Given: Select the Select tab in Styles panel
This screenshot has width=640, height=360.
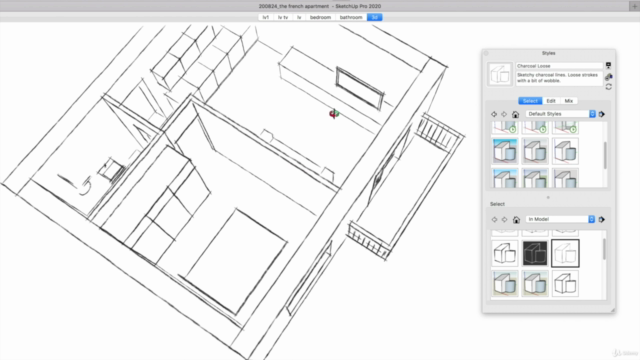Looking at the screenshot, I should [x=530, y=101].
